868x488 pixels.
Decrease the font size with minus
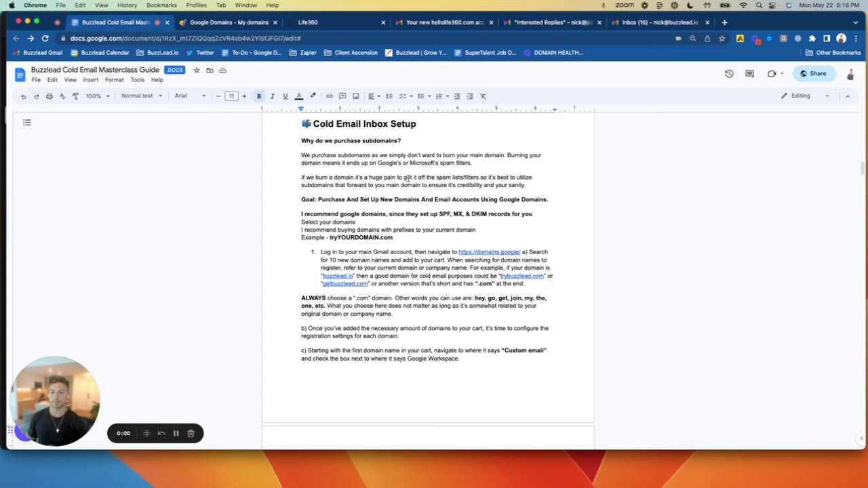click(218, 96)
